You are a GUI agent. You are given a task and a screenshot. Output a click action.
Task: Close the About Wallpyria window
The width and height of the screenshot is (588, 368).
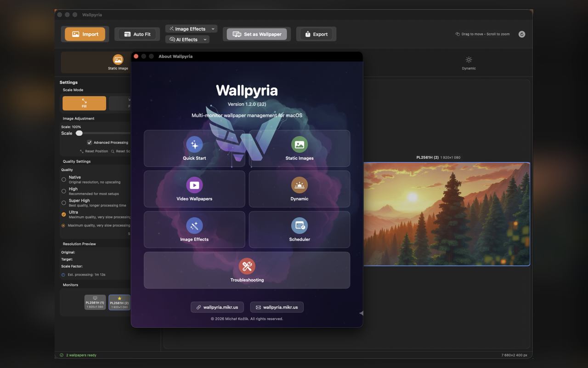(x=136, y=56)
